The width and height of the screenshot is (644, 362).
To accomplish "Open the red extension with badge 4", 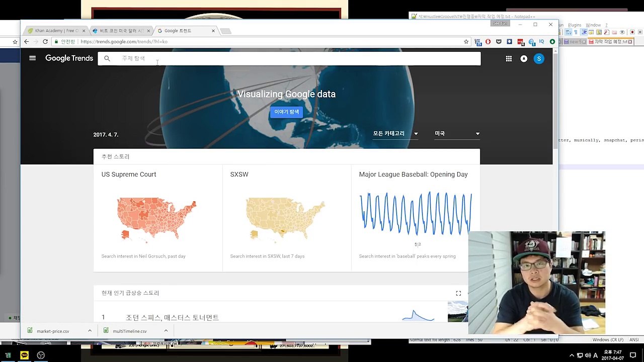I will coord(521,42).
